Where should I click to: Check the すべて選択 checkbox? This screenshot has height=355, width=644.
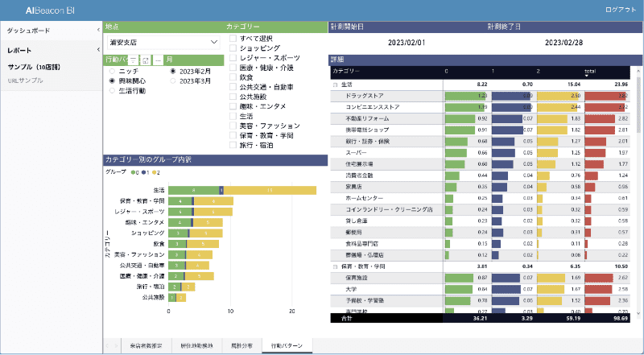point(233,38)
